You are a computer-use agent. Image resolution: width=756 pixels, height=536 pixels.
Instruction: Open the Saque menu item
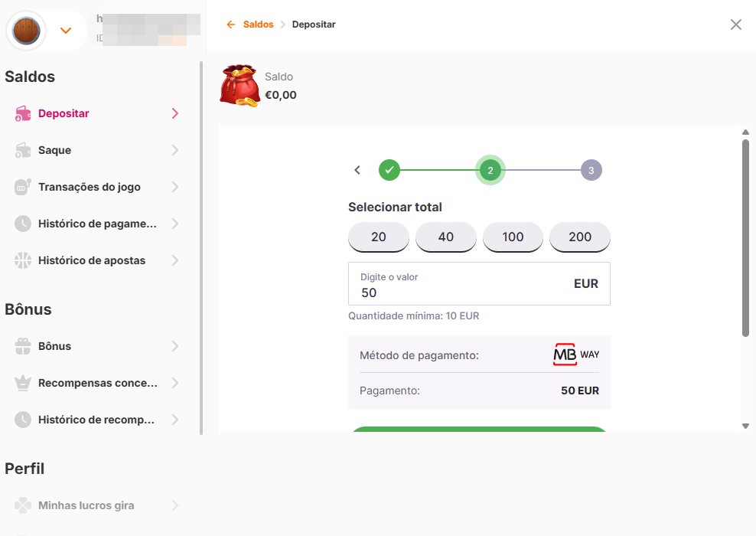(x=97, y=150)
